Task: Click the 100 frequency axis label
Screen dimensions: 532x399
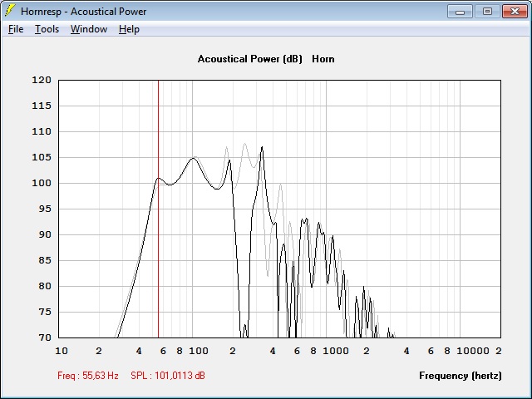Action: [x=199, y=351]
